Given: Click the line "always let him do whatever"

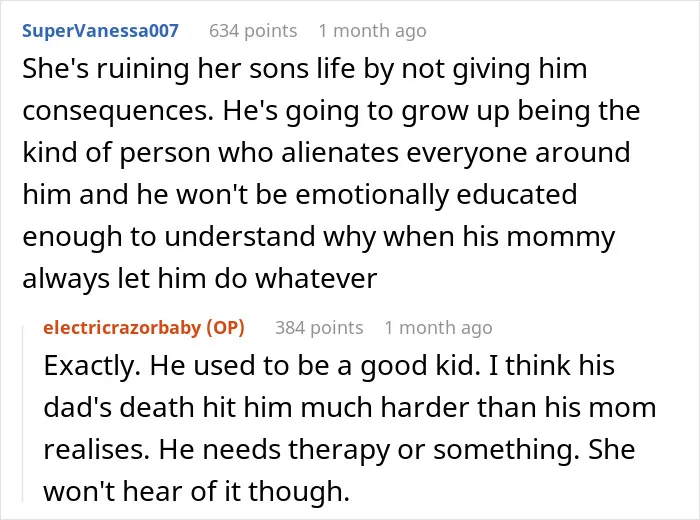Looking at the screenshot, I should (x=200, y=279).
